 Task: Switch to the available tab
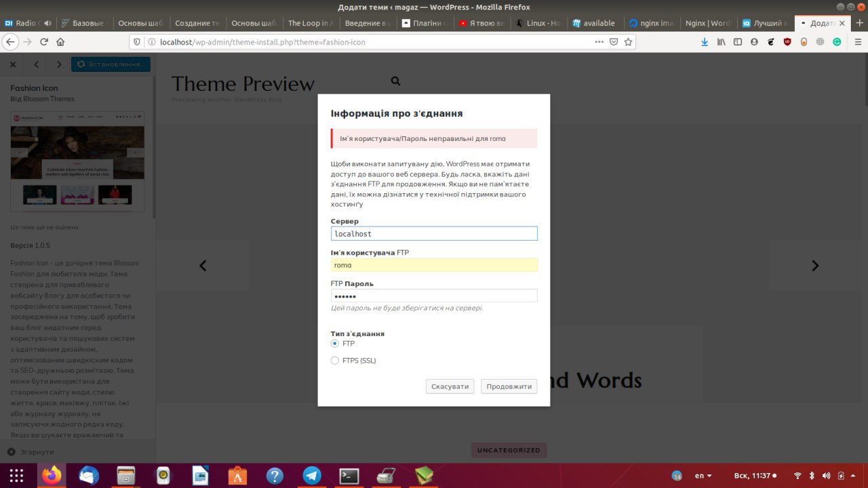point(593,23)
